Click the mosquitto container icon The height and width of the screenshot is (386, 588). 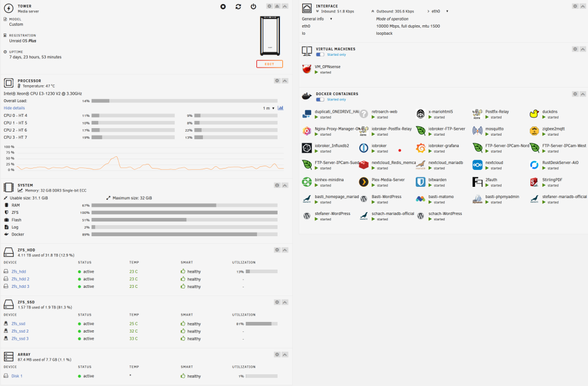477,131
